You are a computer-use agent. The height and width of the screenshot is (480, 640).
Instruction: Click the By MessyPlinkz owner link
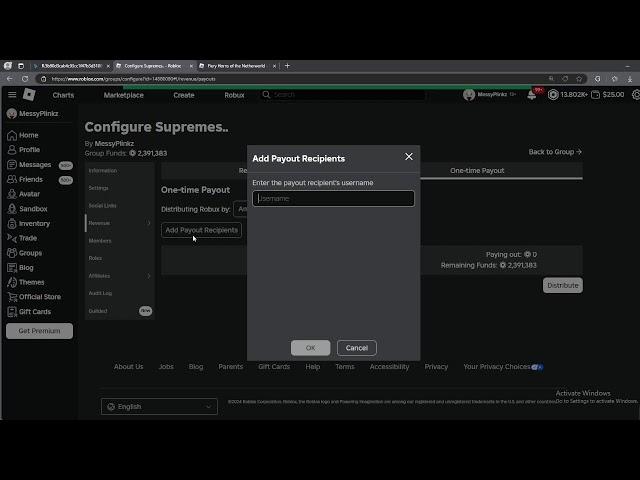pyautogui.click(x=114, y=144)
